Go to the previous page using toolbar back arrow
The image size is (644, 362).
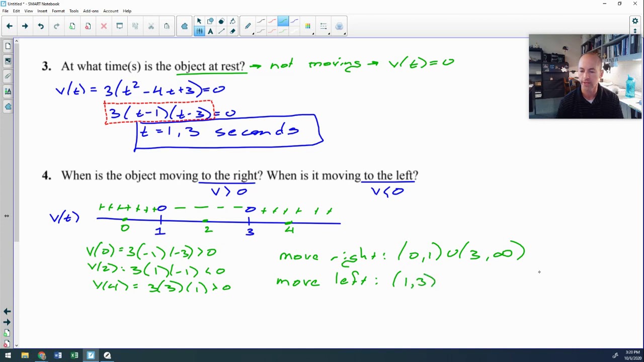(x=9, y=26)
